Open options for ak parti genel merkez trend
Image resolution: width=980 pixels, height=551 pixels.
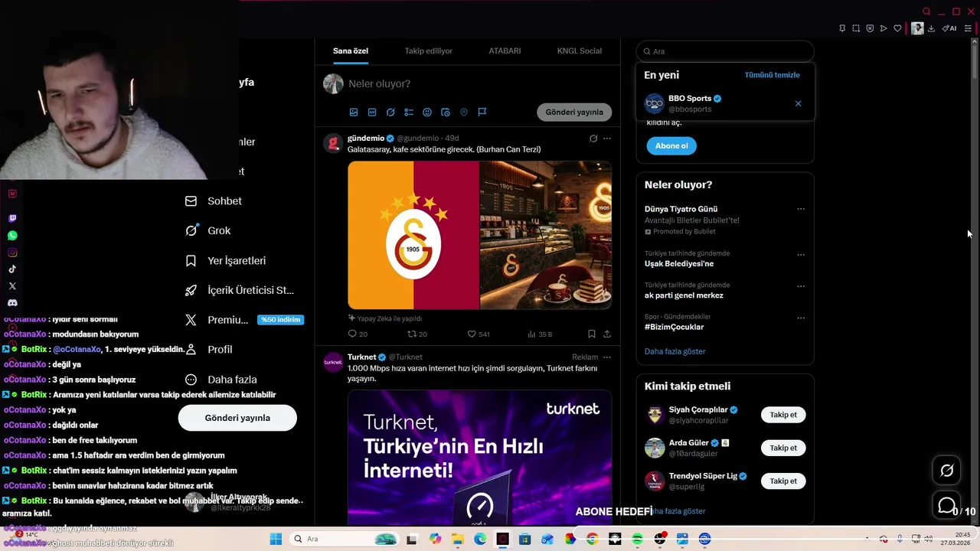(x=801, y=286)
